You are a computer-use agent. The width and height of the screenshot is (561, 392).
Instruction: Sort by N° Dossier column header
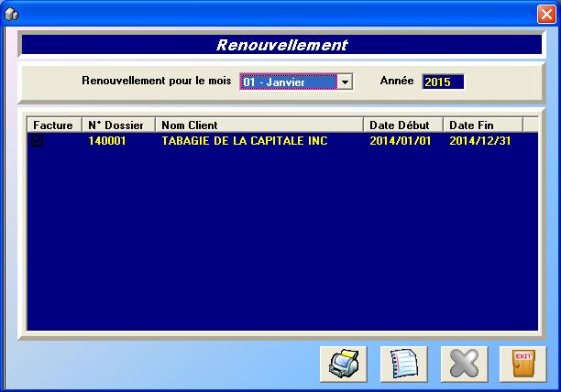point(118,125)
